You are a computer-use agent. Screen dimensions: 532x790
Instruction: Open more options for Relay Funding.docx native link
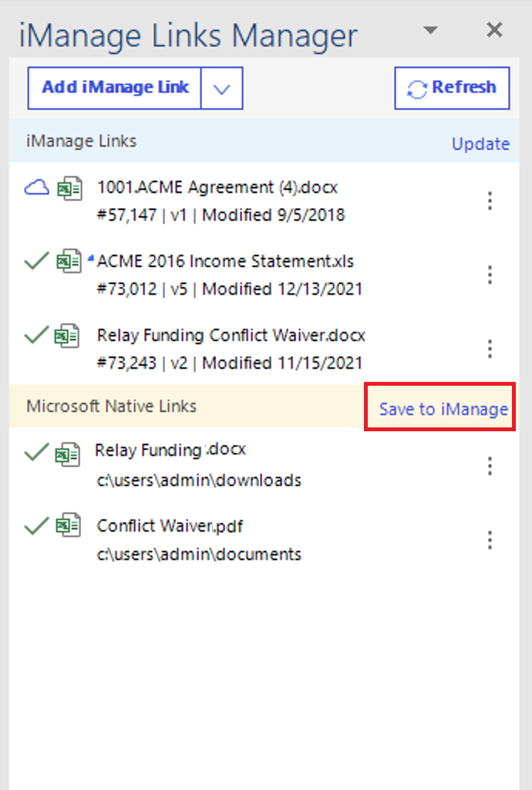click(x=490, y=466)
